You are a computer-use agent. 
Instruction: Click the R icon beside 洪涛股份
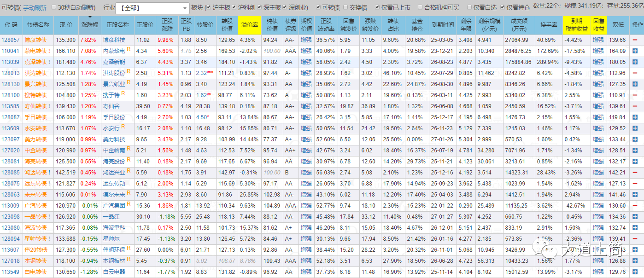click(x=129, y=71)
